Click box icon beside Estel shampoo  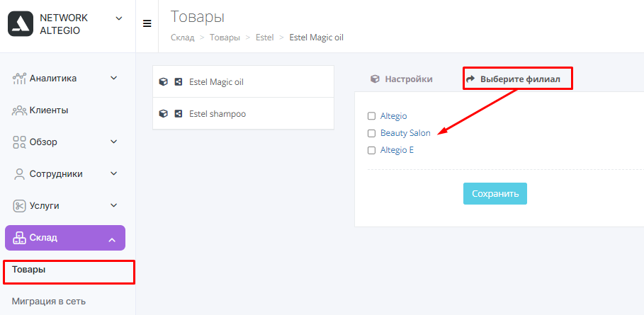coord(163,114)
